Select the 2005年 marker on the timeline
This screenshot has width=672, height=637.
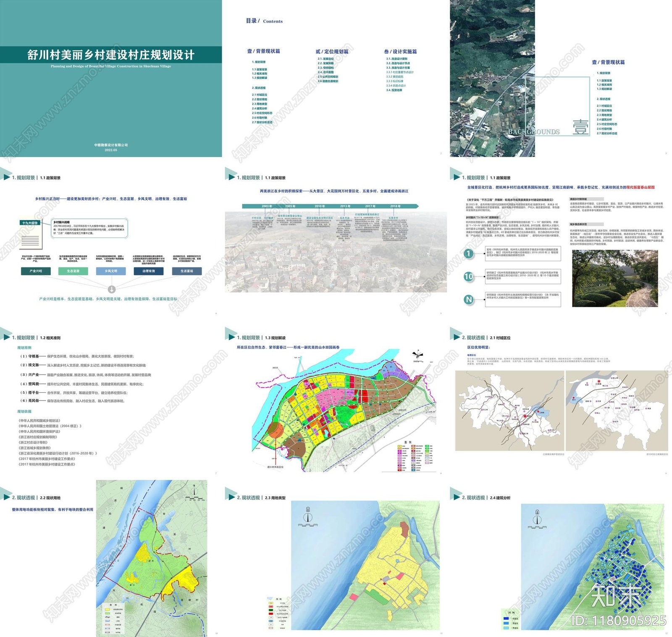tap(290, 206)
